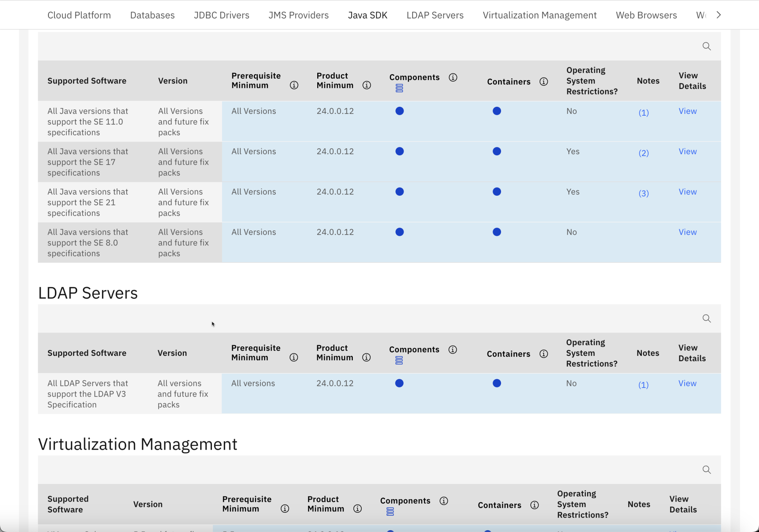Click the Containers blue dot for LDAP V3 row
This screenshot has height=532, width=759.
pyautogui.click(x=497, y=383)
